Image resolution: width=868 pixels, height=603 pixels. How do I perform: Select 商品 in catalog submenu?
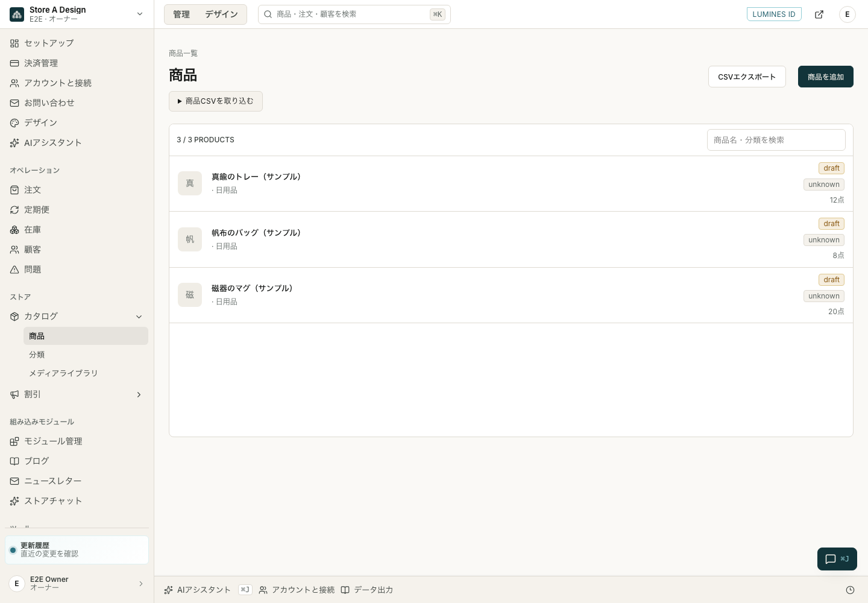[86, 336]
